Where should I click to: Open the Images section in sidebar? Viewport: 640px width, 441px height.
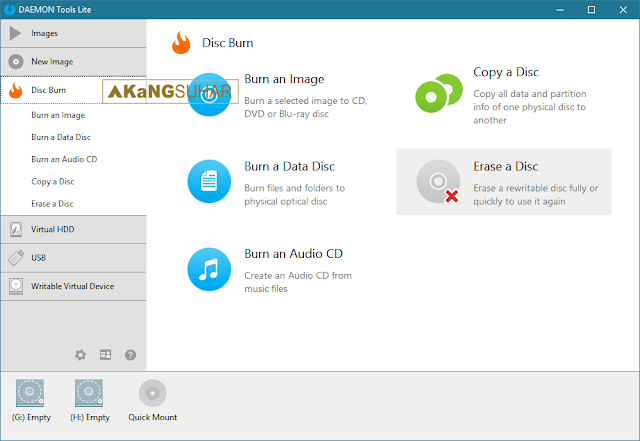(x=73, y=33)
